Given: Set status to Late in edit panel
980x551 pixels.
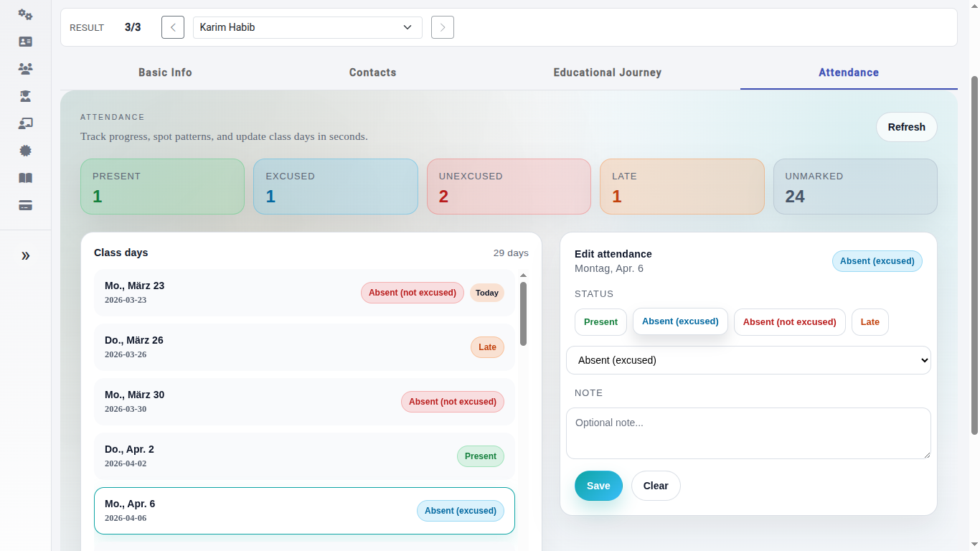Looking at the screenshot, I should 870,322.
